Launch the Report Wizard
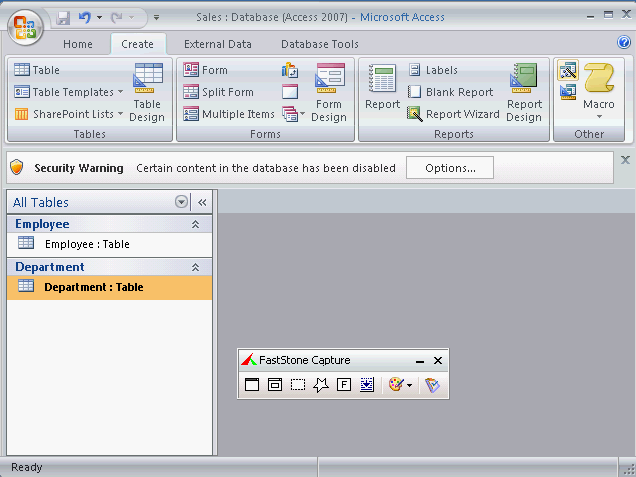This screenshot has width=636, height=477. click(x=453, y=114)
